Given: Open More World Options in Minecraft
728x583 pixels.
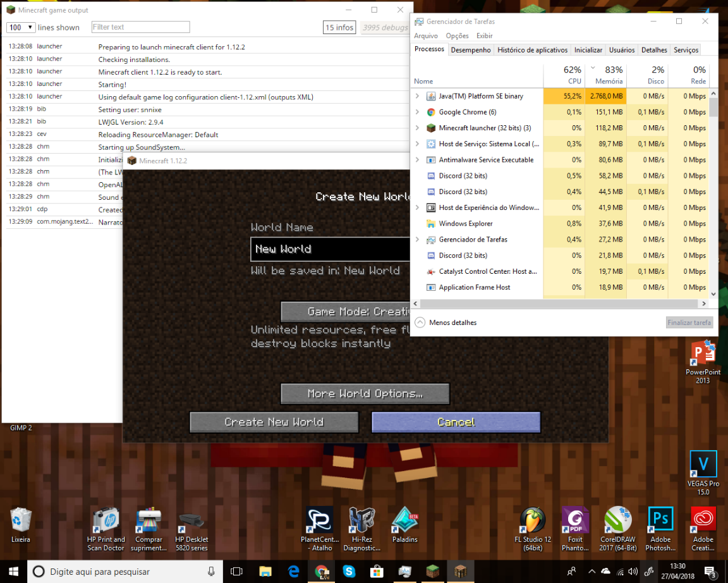Looking at the screenshot, I should (365, 393).
